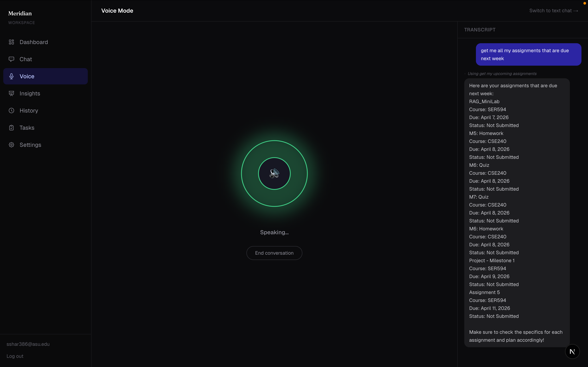The width and height of the screenshot is (588, 367).
Task: Click the Dashboard grid icon
Action: [11, 42]
